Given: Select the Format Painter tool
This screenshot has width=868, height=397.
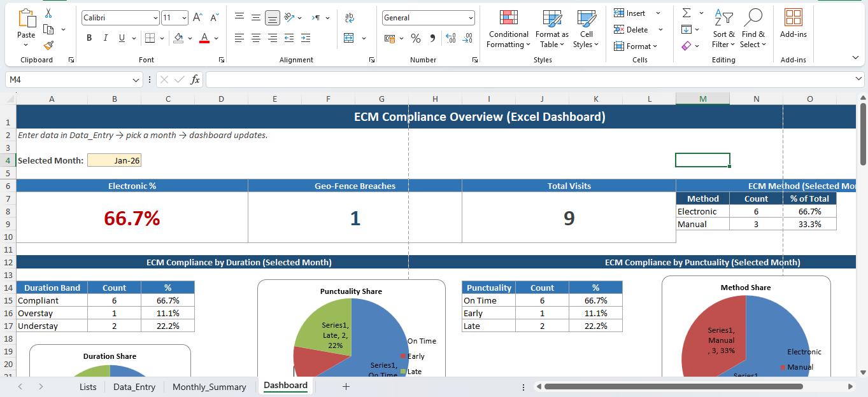Looking at the screenshot, I should pyautogui.click(x=47, y=46).
